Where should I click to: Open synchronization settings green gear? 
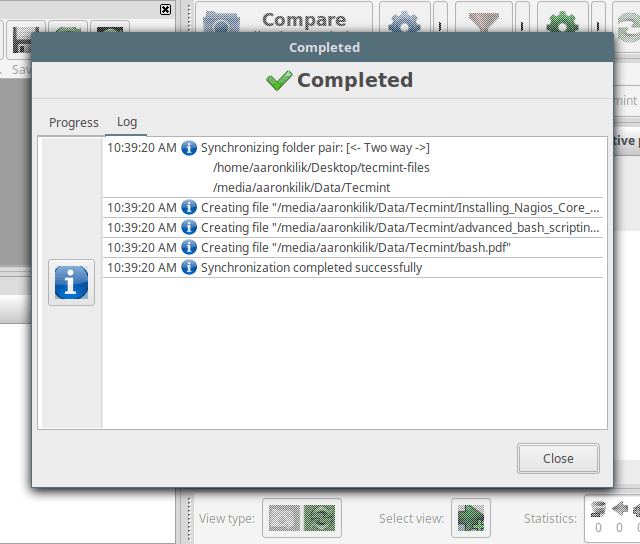pos(563,19)
